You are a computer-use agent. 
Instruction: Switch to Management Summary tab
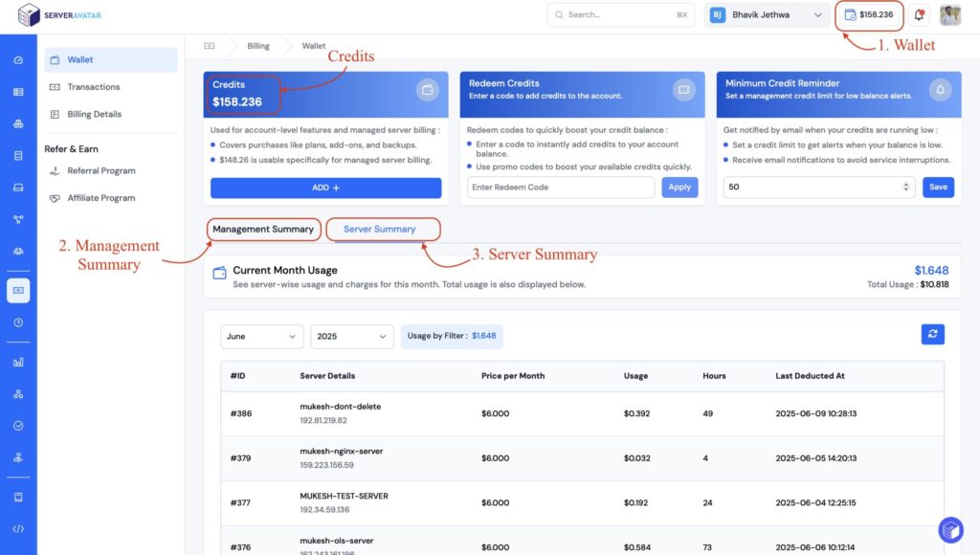[x=263, y=230]
